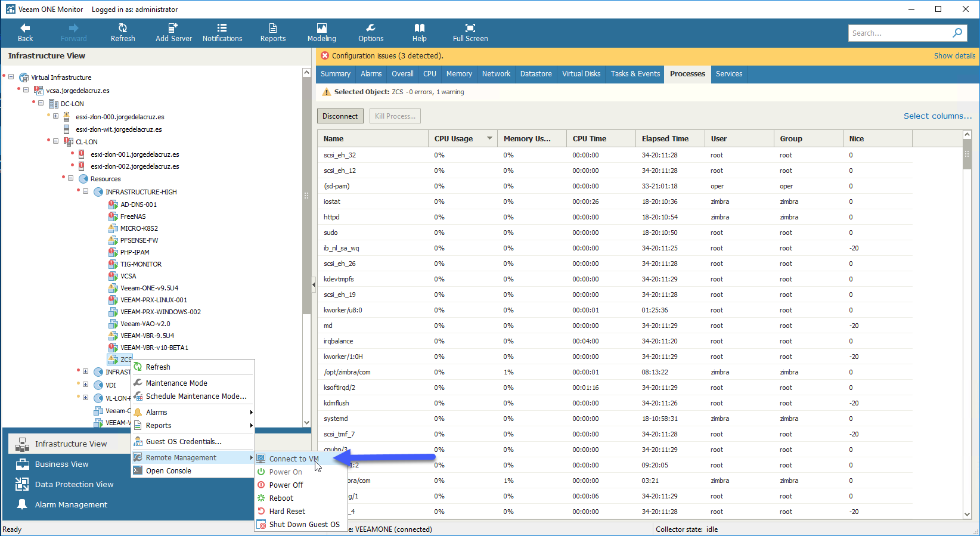Click the Maintenance Mode wrench icon
The width and height of the screenshot is (980, 536).
tap(138, 383)
